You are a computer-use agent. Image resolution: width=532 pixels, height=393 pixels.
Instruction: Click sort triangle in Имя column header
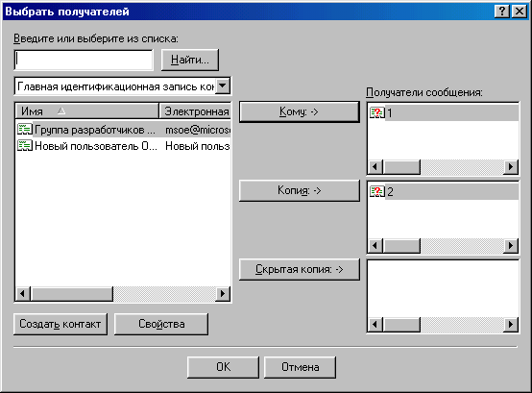tap(61, 111)
